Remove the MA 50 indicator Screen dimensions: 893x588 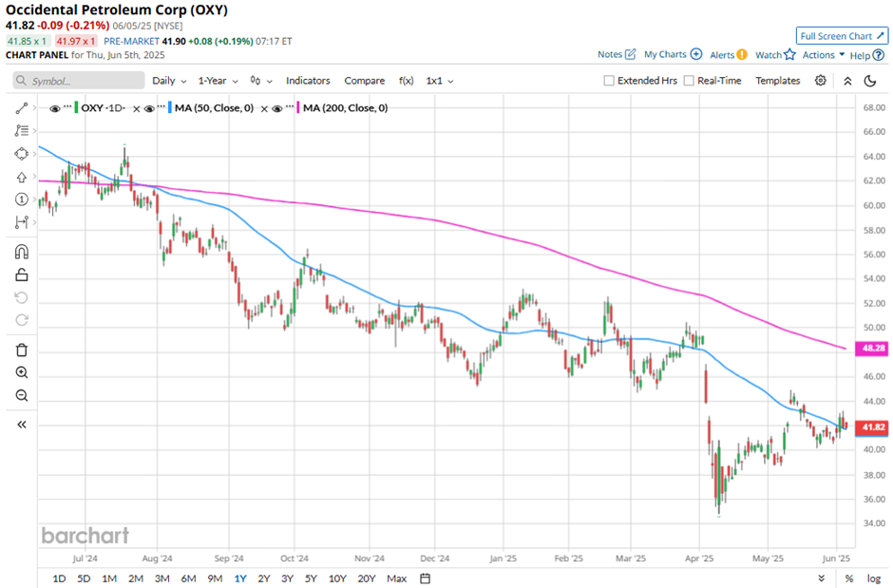tap(264, 108)
